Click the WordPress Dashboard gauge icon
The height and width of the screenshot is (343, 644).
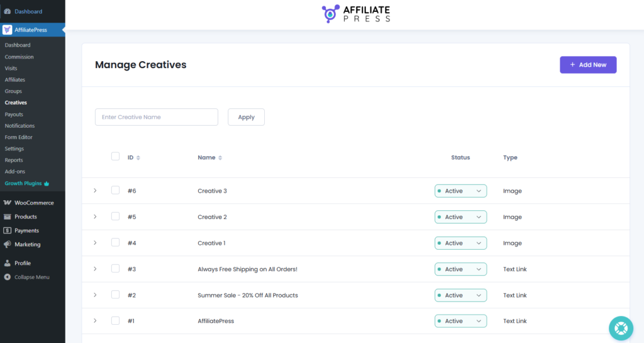tap(8, 11)
